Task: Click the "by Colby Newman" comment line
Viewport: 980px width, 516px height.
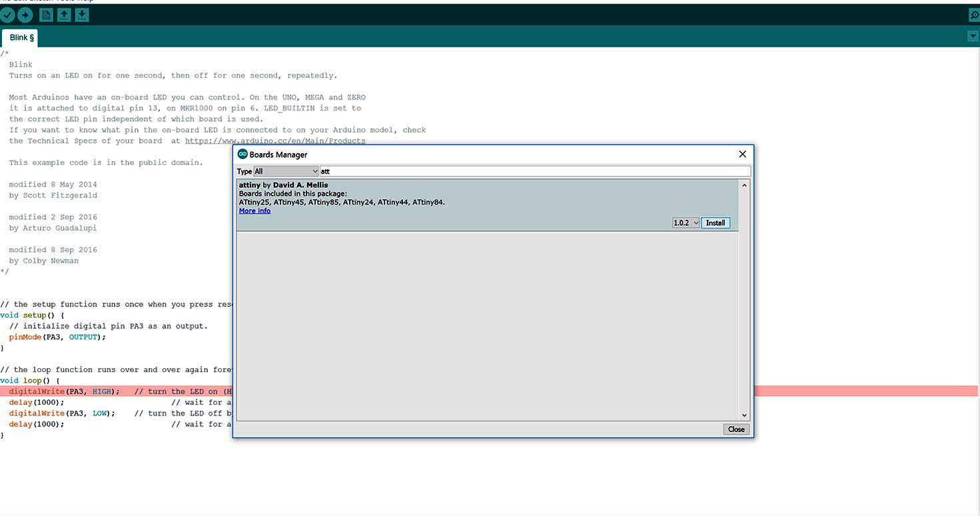Action: point(44,261)
